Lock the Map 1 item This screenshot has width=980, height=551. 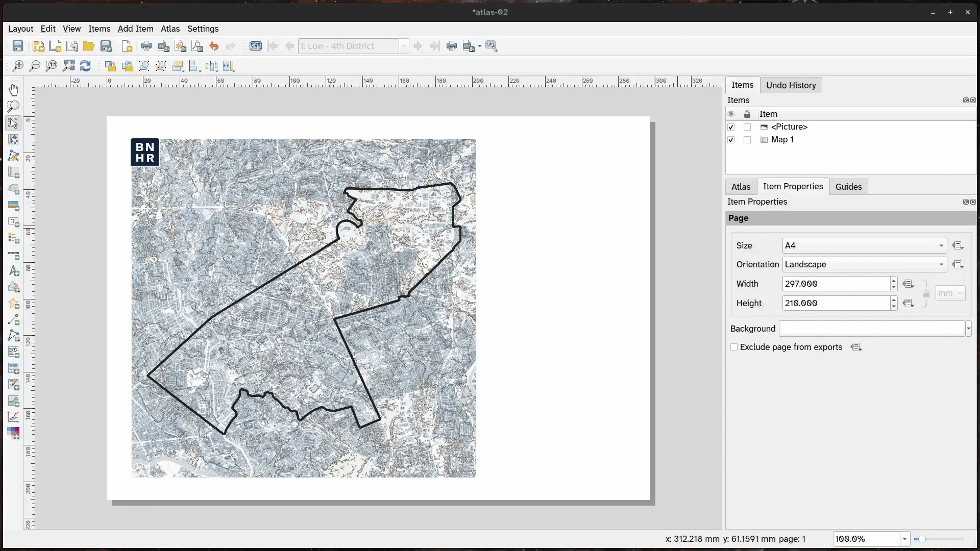(x=747, y=140)
